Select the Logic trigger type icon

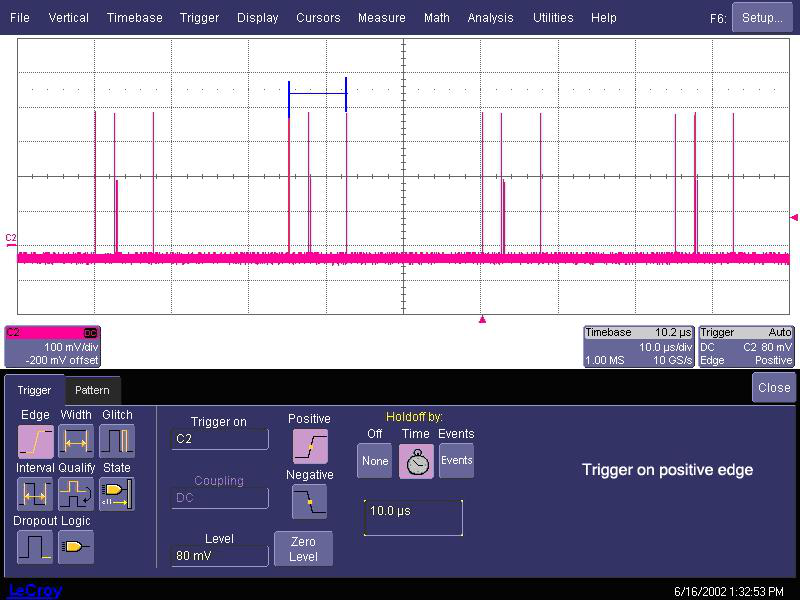click(x=76, y=547)
